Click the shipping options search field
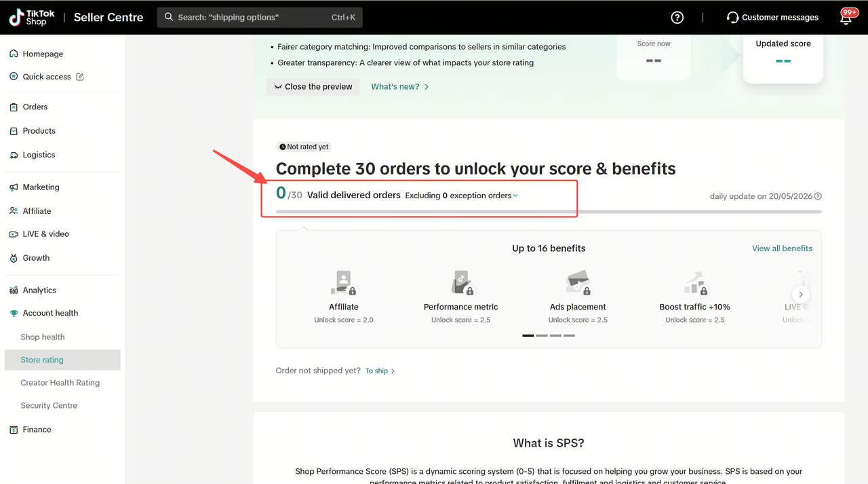This screenshot has height=484, width=868. tap(260, 18)
